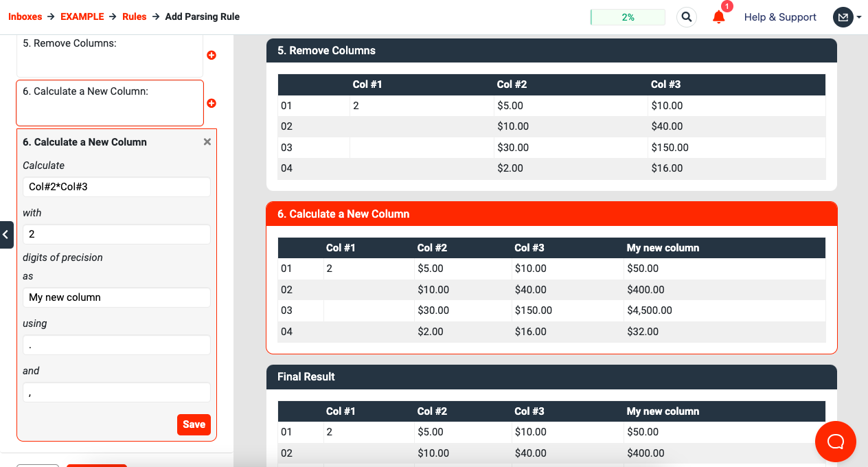Open the Rules breadcrumb link
This screenshot has width=868, height=467.
pos(135,16)
